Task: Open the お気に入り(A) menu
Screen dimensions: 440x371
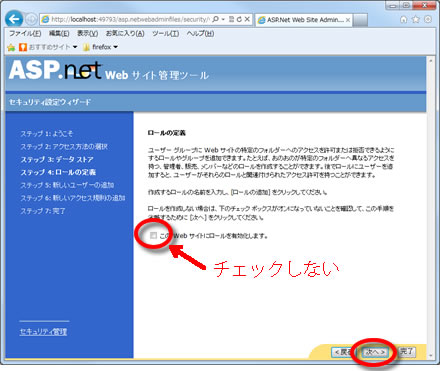Action: pyautogui.click(x=125, y=33)
